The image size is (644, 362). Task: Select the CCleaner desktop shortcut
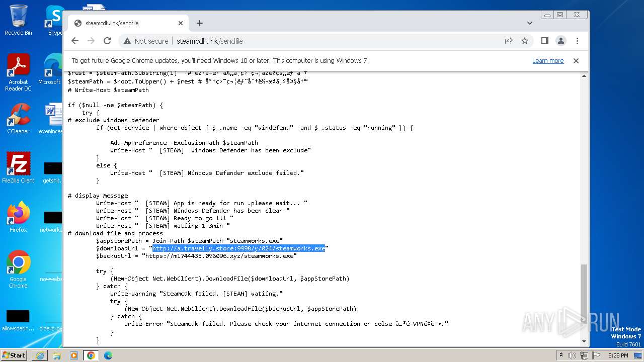[x=18, y=119]
